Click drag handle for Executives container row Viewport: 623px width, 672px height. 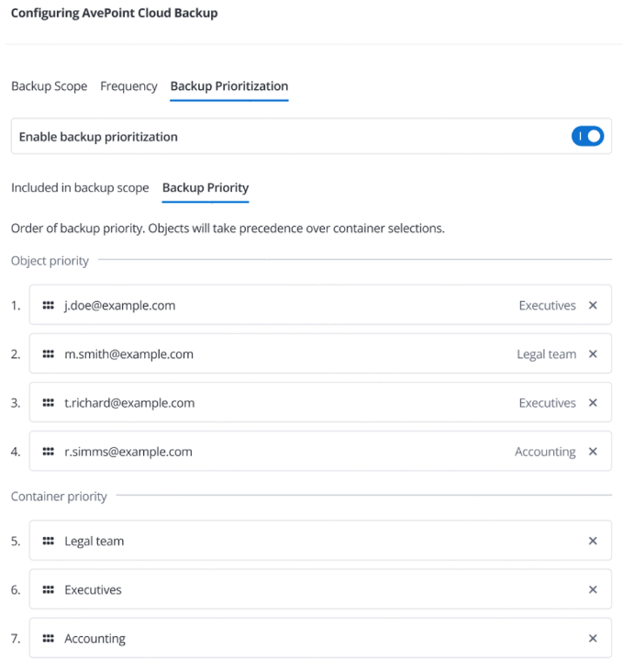pyautogui.click(x=48, y=589)
